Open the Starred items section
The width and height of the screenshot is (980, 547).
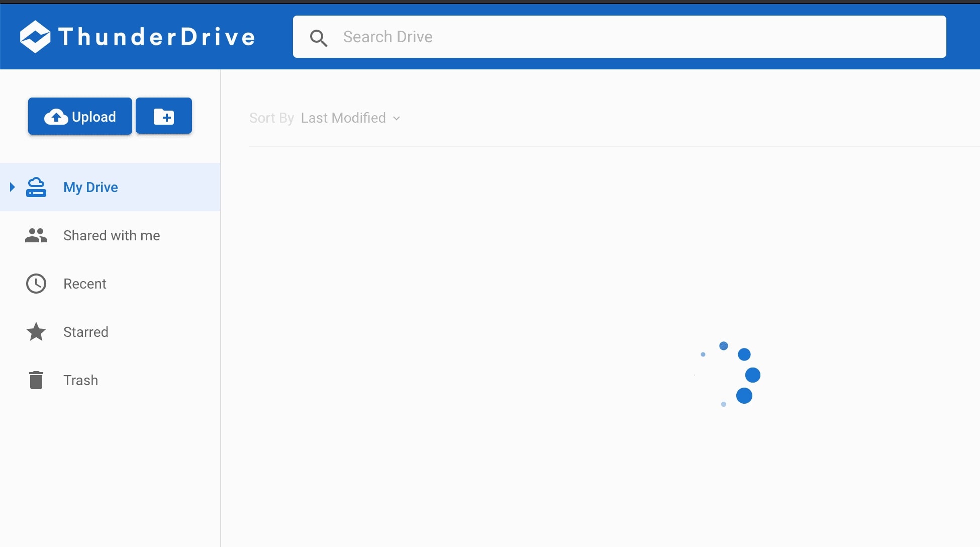[x=110, y=332]
